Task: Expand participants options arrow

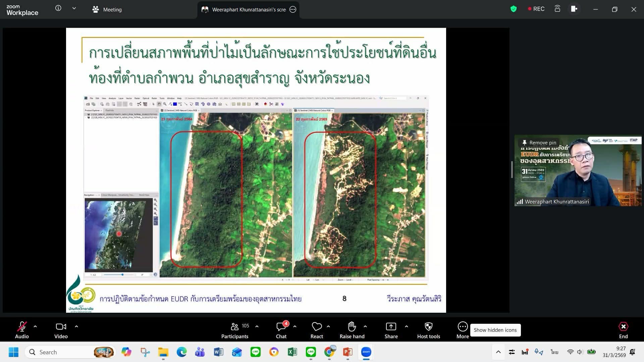Action: pos(257,326)
